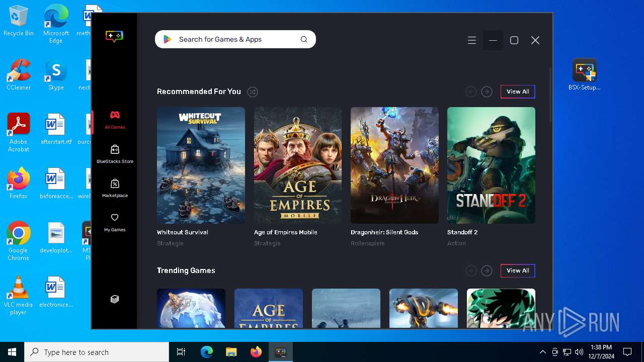This screenshot has width=644, height=362.
Task: Select BSX-Setup installer desktop icon
Action: (585, 75)
